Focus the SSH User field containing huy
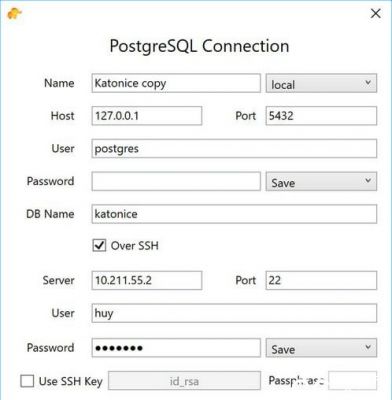This screenshot has width=392, height=400. coord(234,313)
